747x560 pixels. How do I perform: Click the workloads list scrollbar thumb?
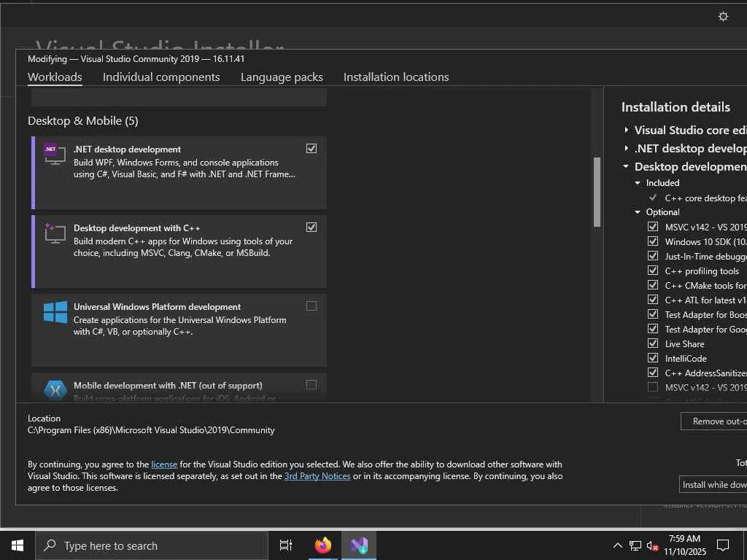[x=597, y=192]
